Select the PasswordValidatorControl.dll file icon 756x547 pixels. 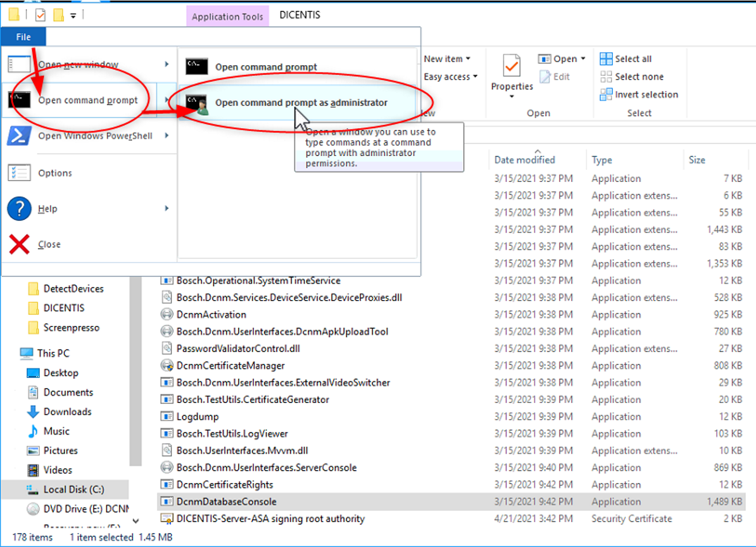tap(167, 348)
